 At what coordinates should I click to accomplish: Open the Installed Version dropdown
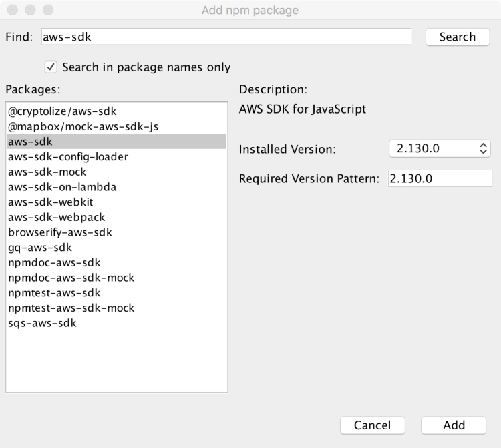pyautogui.click(x=440, y=148)
